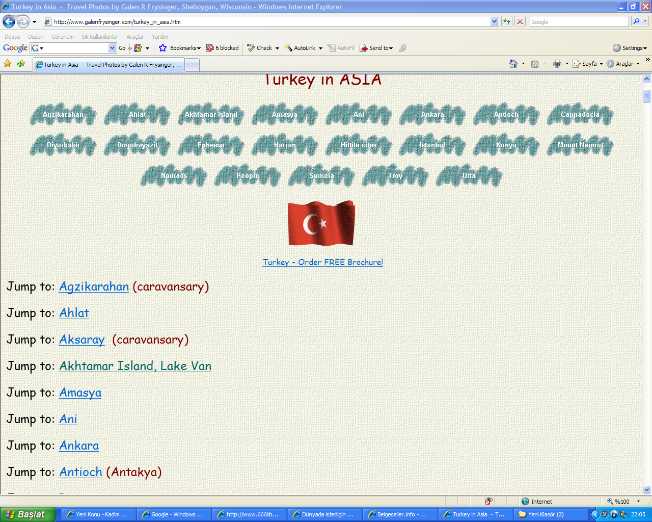Click the Ephesus brush-stroke button
This screenshot has height=522, width=652.
[x=211, y=145]
